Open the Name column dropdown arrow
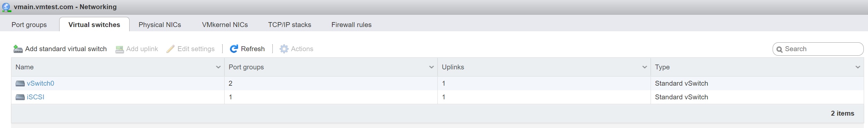The image size is (868, 128). click(218, 67)
